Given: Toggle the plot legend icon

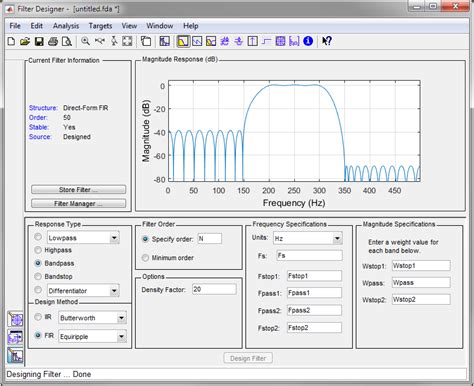Looking at the screenshot, I should pos(146,41).
